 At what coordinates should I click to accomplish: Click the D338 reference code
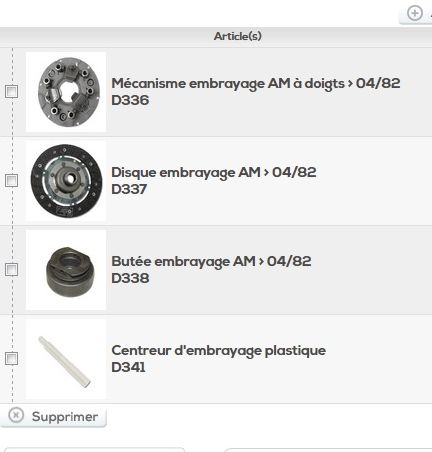[x=130, y=278]
